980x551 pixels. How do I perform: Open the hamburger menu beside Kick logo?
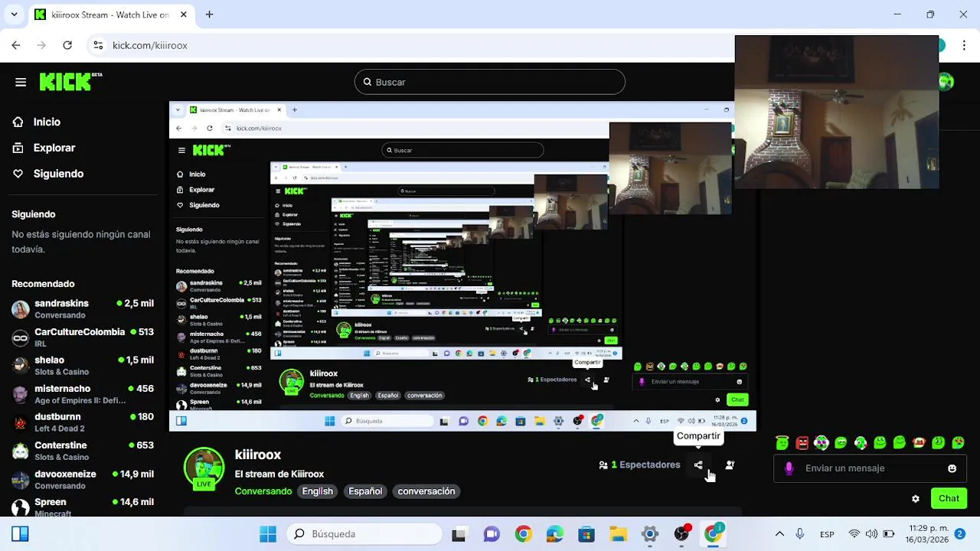point(21,82)
